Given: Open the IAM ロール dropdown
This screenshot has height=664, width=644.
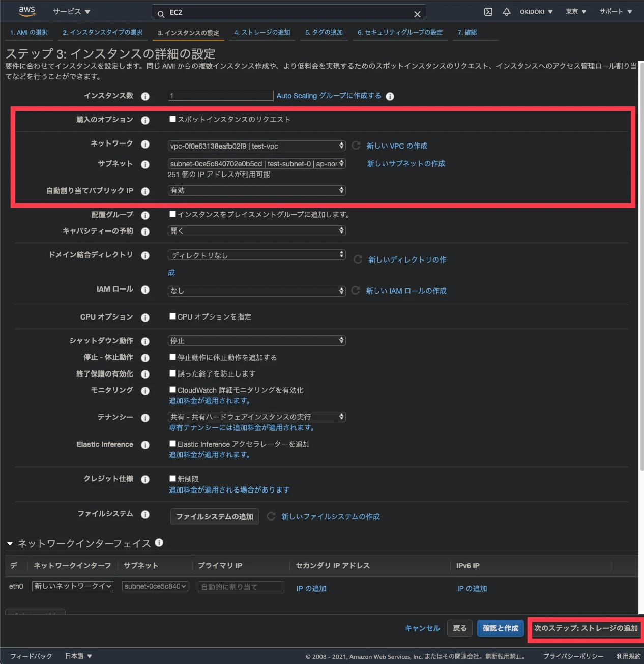Looking at the screenshot, I should 257,291.
